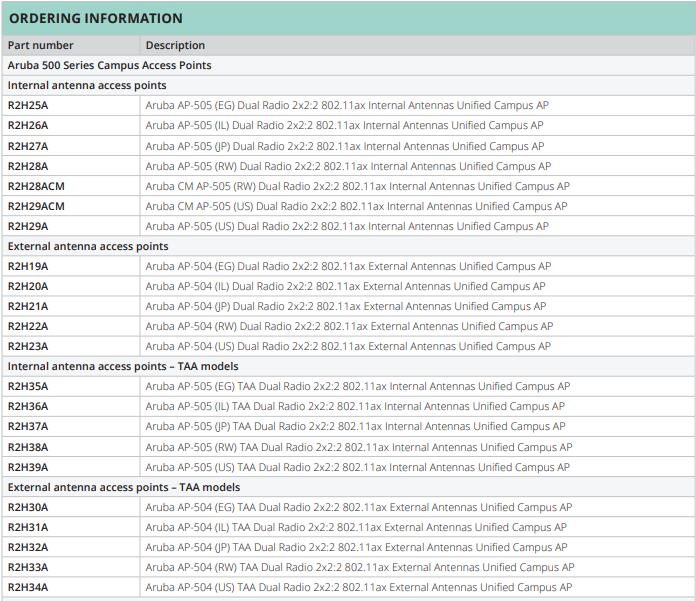696x601 pixels.
Task: Click the Aruba CM AP-505 (US) description
Action: [356, 206]
